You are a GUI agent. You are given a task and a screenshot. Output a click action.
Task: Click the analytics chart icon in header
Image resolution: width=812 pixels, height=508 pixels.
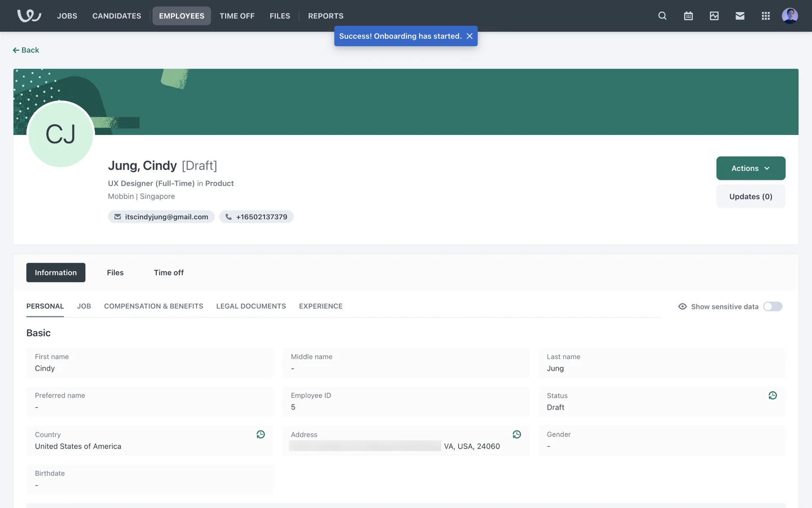(x=714, y=16)
